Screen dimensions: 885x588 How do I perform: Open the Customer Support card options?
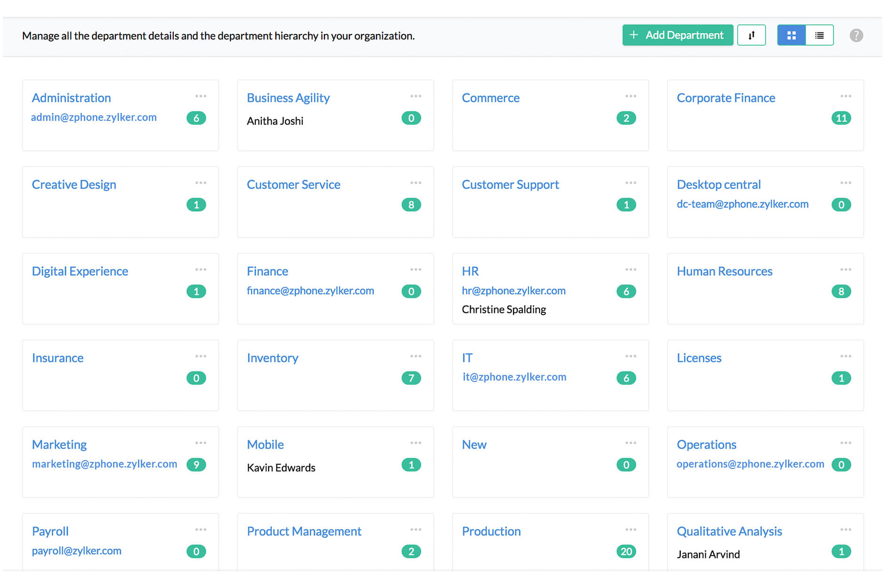coord(631,182)
